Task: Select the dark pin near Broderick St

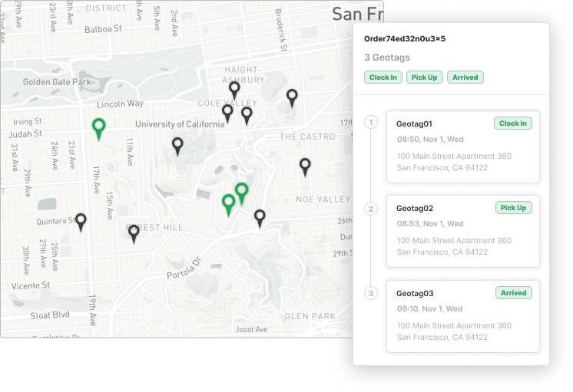Action: (292, 97)
